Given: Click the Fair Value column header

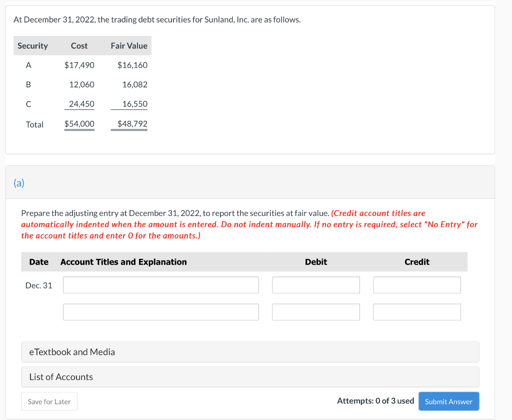Looking at the screenshot, I should point(129,45).
